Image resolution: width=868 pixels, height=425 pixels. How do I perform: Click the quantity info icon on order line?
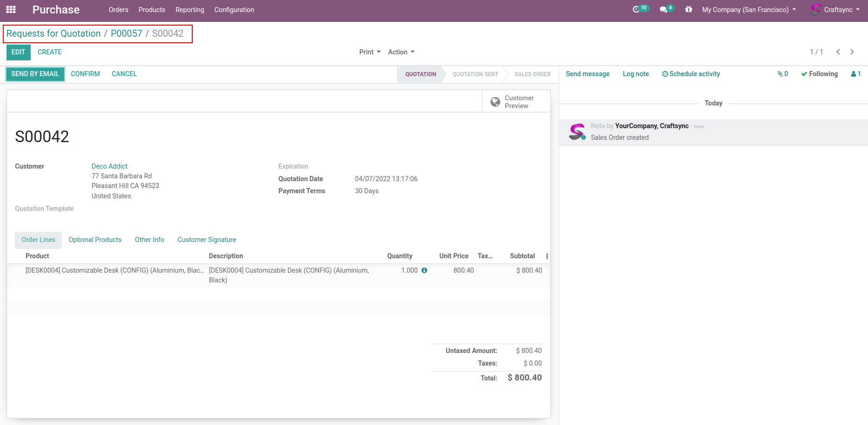(424, 270)
